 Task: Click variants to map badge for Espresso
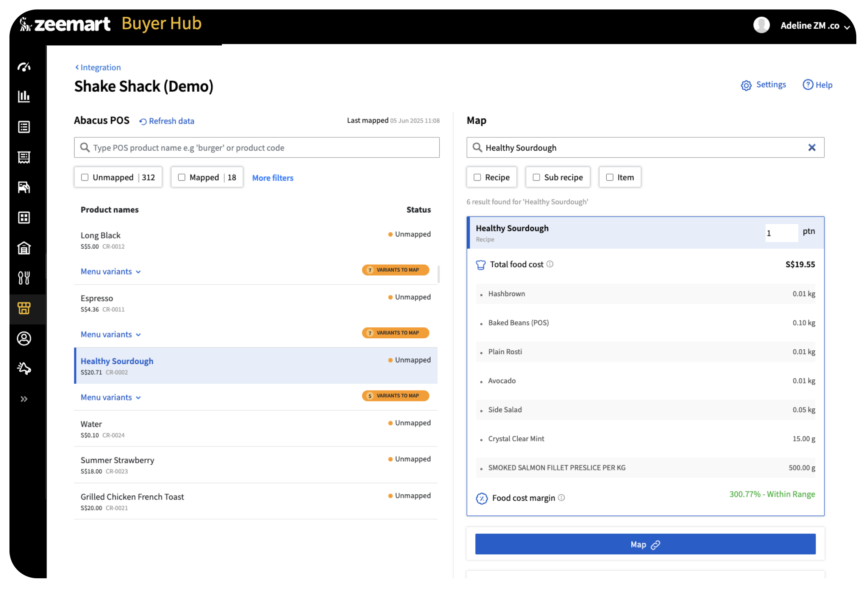pyautogui.click(x=395, y=333)
